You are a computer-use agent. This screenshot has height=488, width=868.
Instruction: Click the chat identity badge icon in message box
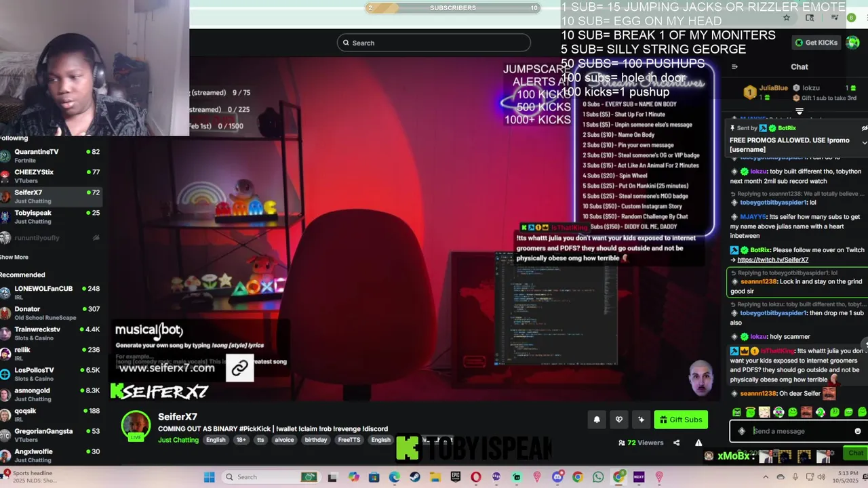(742, 431)
